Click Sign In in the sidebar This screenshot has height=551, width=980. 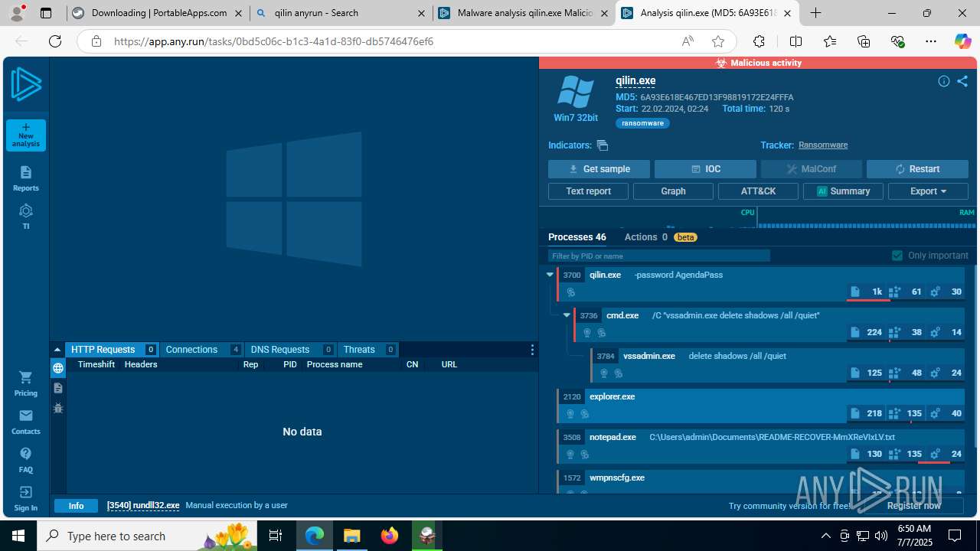click(26, 498)
